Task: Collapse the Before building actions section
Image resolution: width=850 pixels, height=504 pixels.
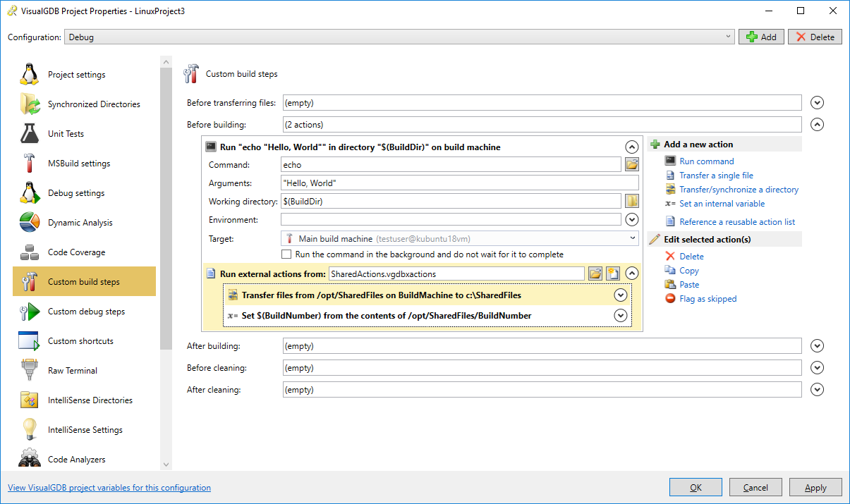Action: point(817,125)
